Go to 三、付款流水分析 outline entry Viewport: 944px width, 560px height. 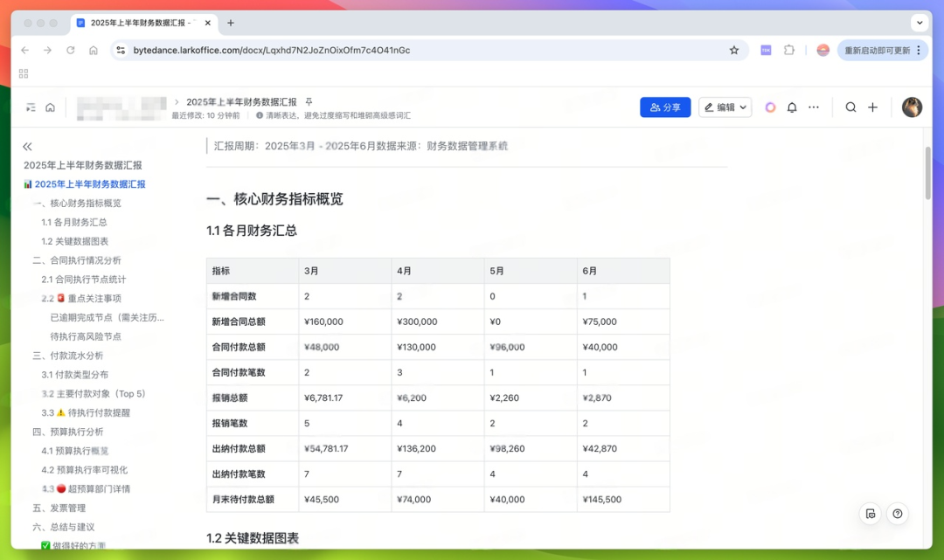tap(68, 356)
